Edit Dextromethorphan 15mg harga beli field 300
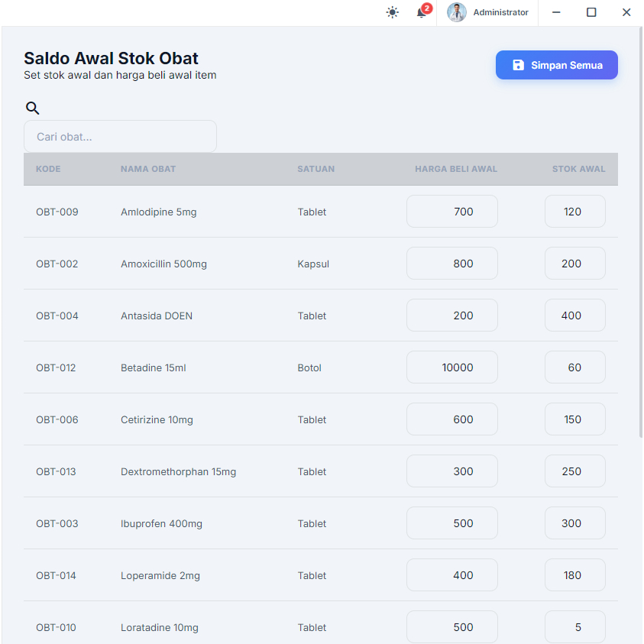Screen dimensions: 644x644 pos(452,471)
